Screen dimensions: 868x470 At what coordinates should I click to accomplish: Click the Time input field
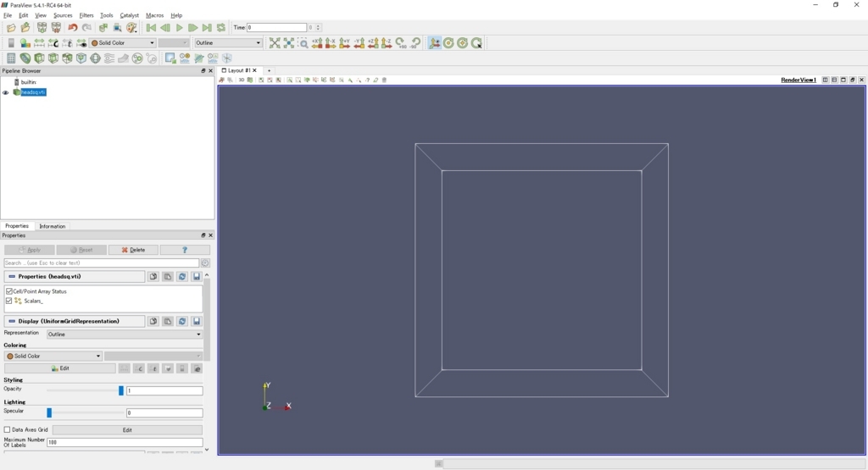point(277,28)
